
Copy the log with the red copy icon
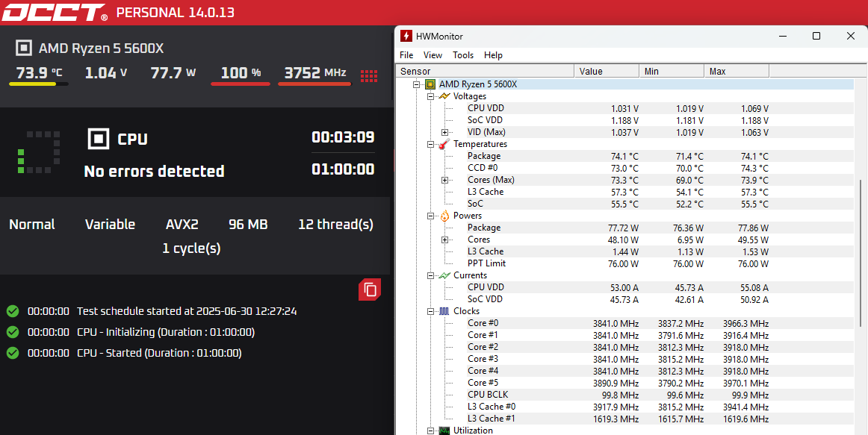coord(369,290)
